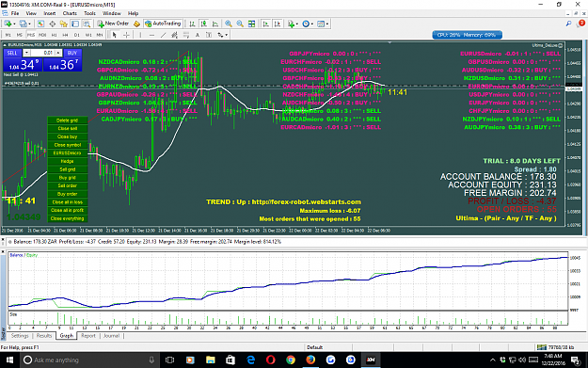Toggle chart shift from right border
This screenshot has height=368, width=588.
tap(278, 24)
